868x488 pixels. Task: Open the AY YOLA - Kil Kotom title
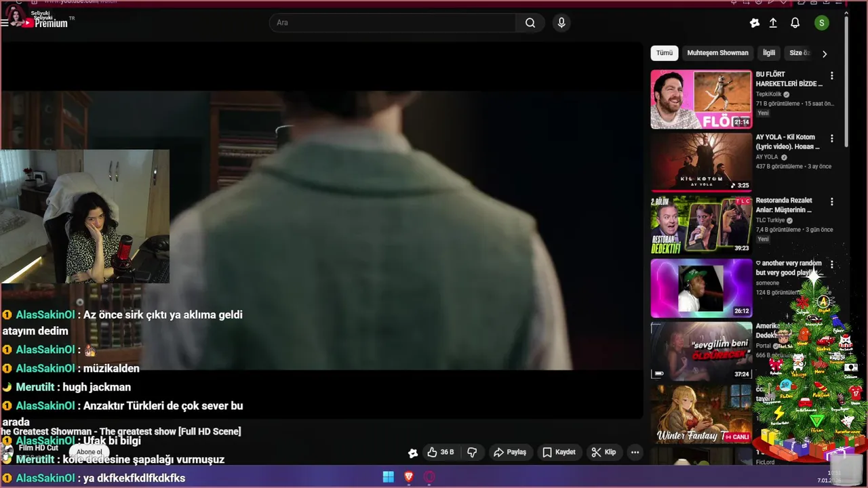click(788, 142)
